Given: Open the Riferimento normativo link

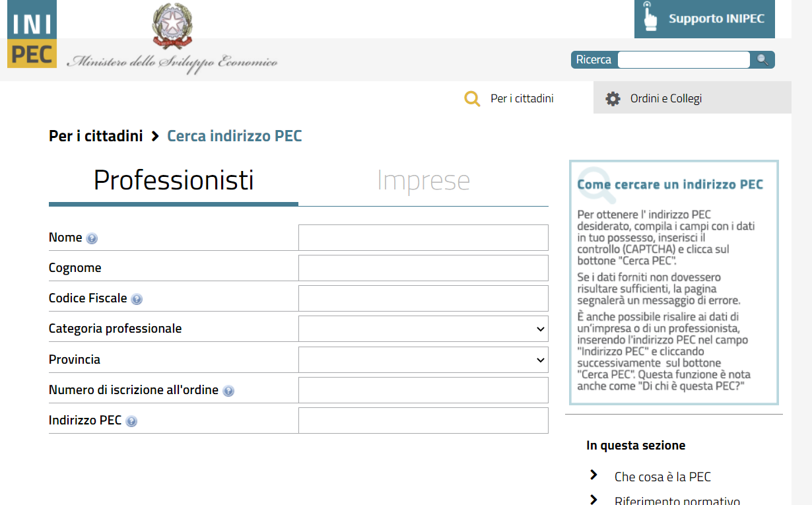Looking at the screenshot, I should [x=677, y=500].
